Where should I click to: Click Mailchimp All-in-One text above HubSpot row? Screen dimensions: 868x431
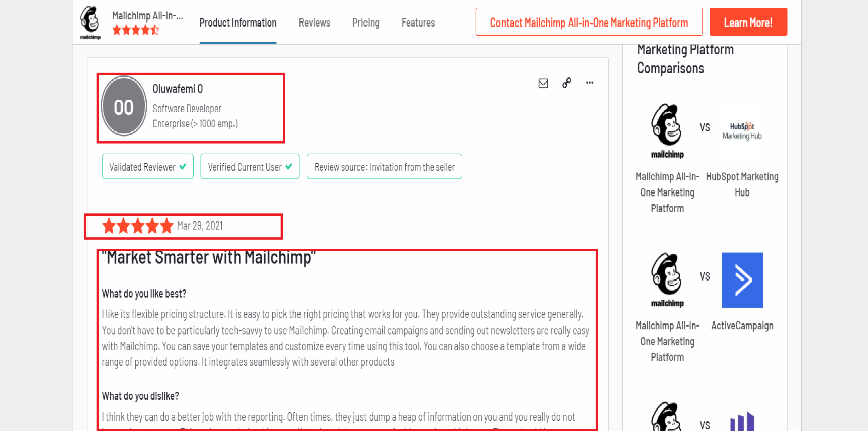click(667, 192)
